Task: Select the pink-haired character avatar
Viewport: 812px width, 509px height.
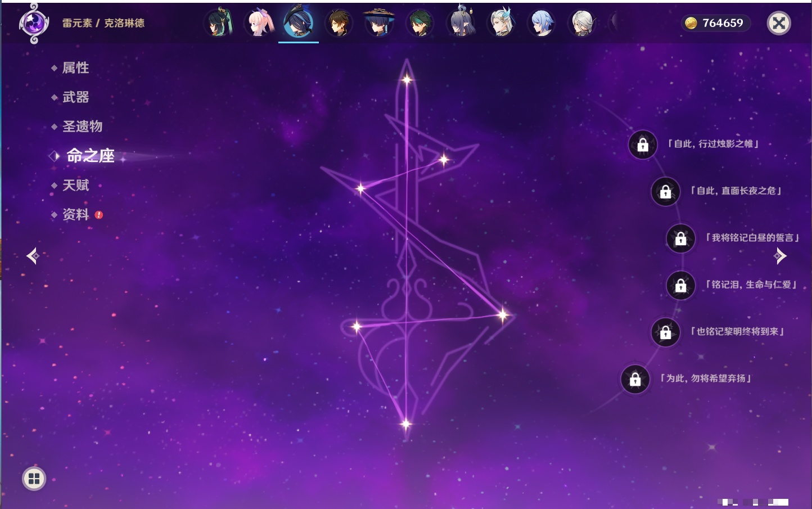Action: [258, 23]
